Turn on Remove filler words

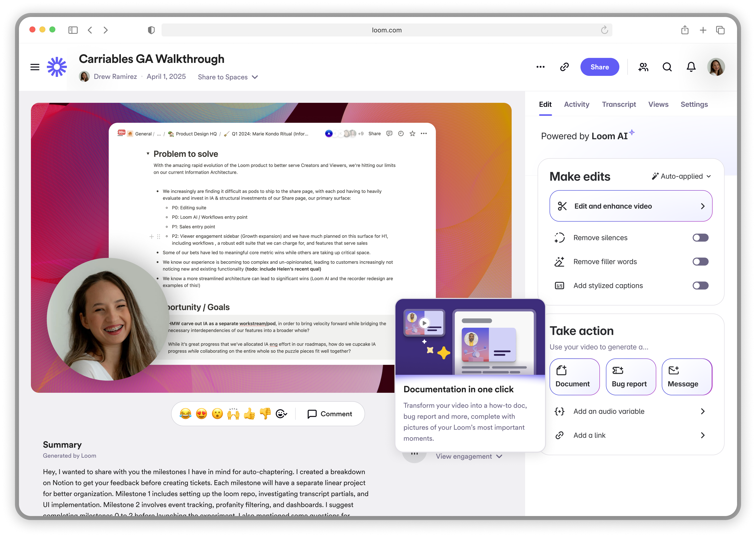point(700,262)
